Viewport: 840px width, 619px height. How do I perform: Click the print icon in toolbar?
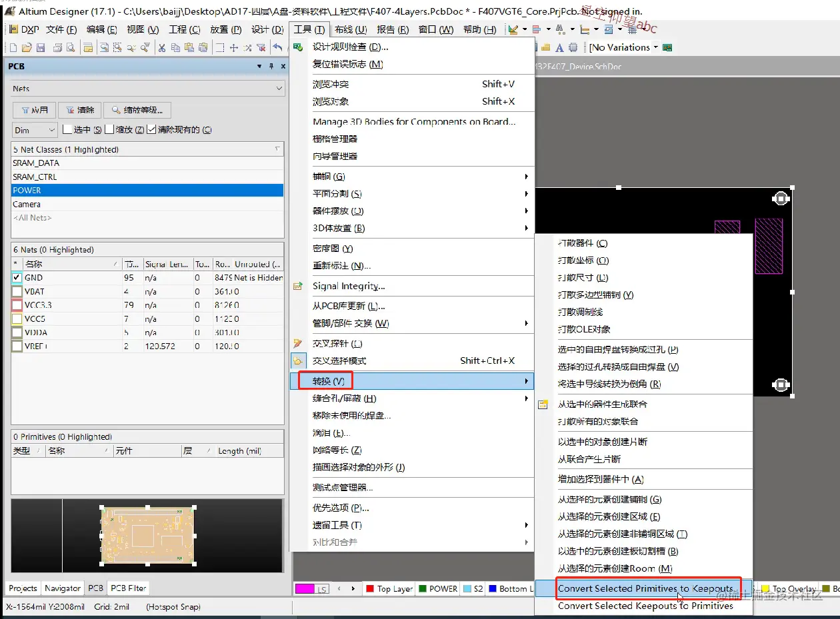pos(57,47)
